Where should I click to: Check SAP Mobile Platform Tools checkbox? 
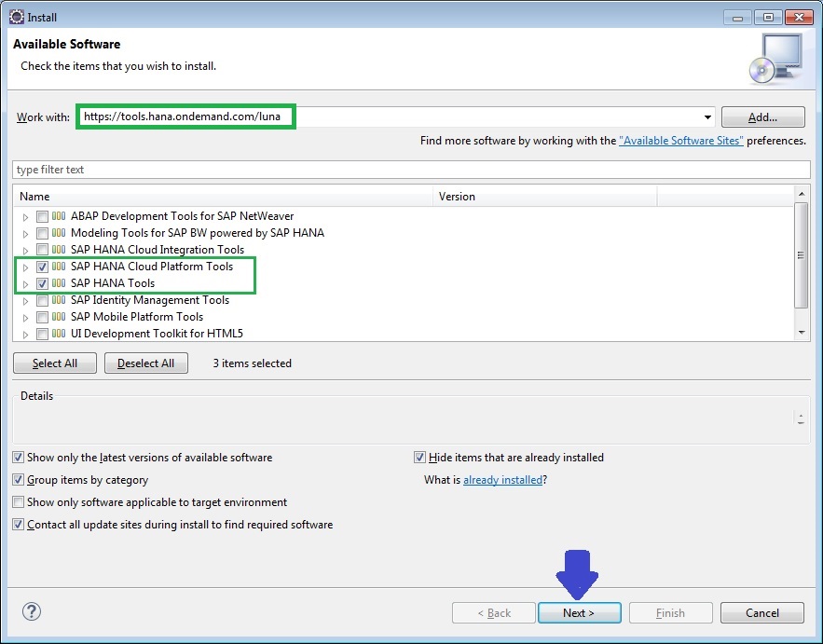click(x=43, y=317)
